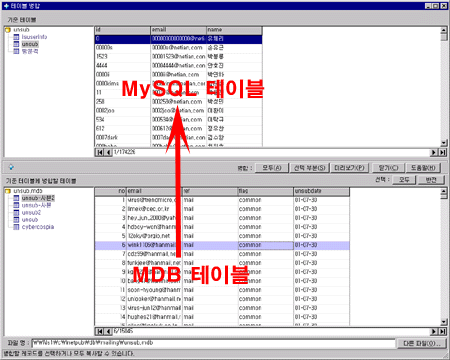This screenshot has height=360, width=450.
Task: Select the unsub-사본 table
Action: click(36, 205)
